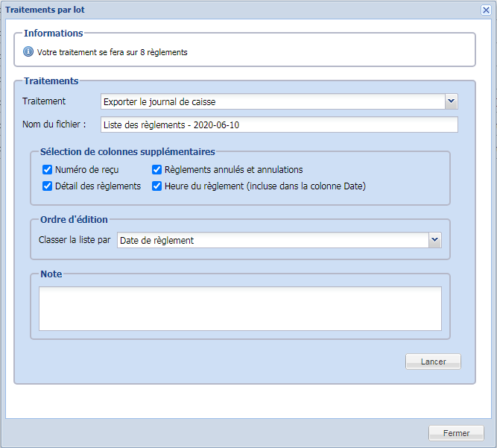
Task: Click the 'Date de règlement' sort field
Action: (273, 240)
